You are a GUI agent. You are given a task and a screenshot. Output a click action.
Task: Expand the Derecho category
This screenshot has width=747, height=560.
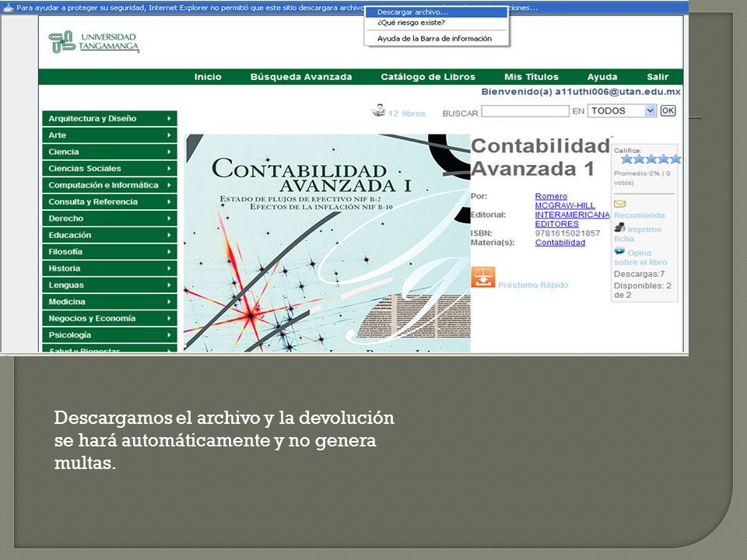tap(110, 219)
